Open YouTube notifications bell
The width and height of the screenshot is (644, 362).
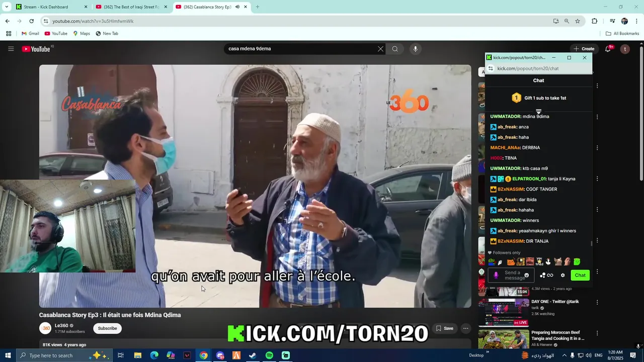tap(609, 49)
